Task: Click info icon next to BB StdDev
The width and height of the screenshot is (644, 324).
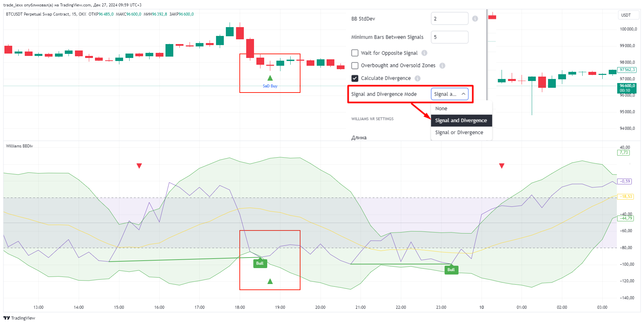Action: (x=475, y=19)
